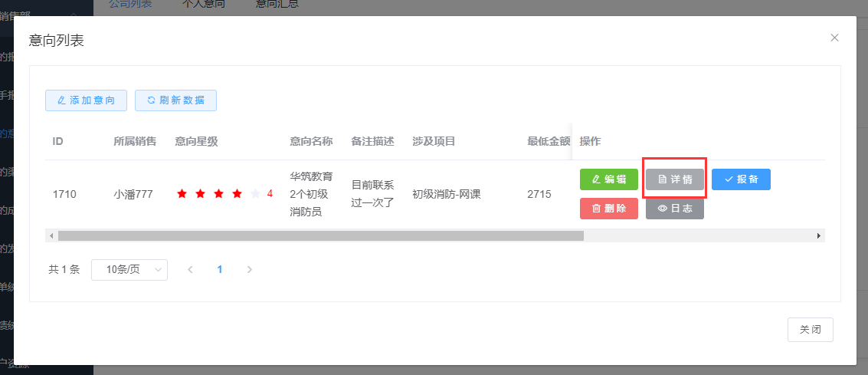The image size is (868, 375).
Task: Set rating to the first red star
Action: pyautogui.click(x=182, y=194)
